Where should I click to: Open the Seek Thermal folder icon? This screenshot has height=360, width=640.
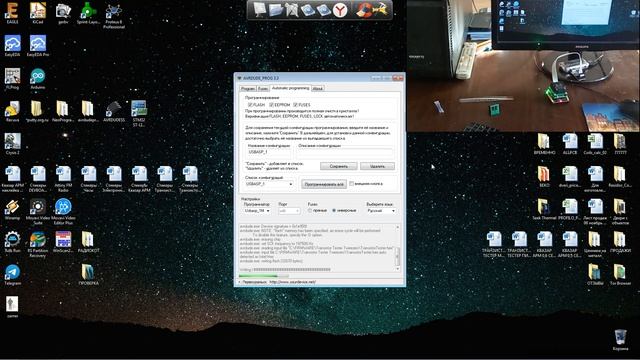[x=544, y=209]
